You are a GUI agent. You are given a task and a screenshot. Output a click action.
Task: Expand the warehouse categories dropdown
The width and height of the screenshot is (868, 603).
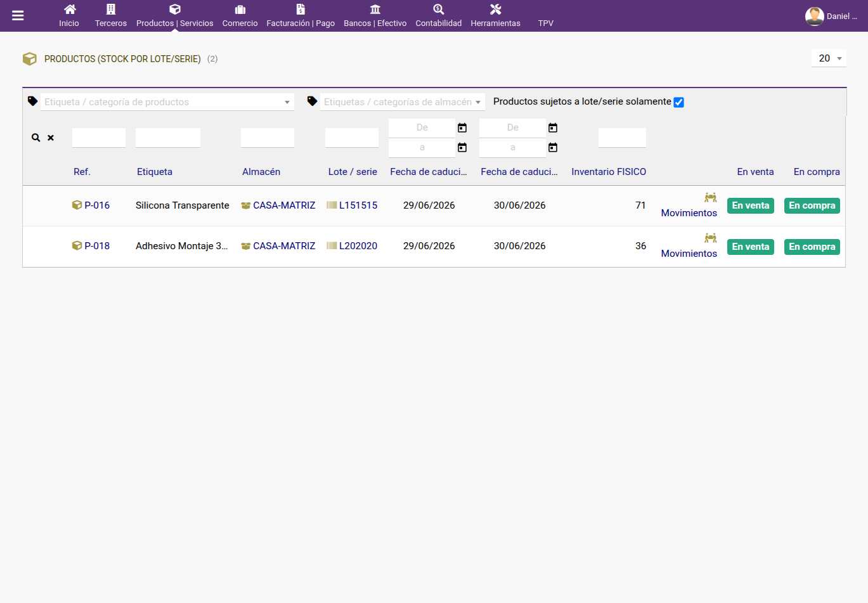[x=403, y=102]
